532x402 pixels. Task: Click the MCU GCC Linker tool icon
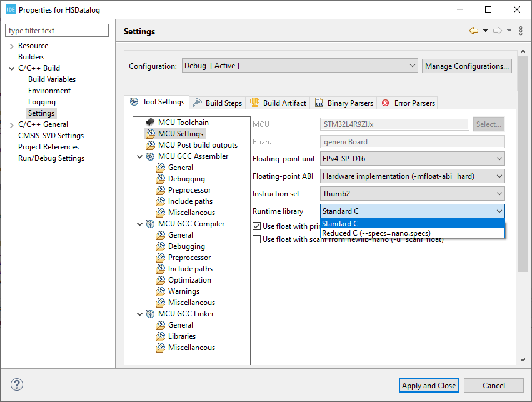(x=150, y=314)
